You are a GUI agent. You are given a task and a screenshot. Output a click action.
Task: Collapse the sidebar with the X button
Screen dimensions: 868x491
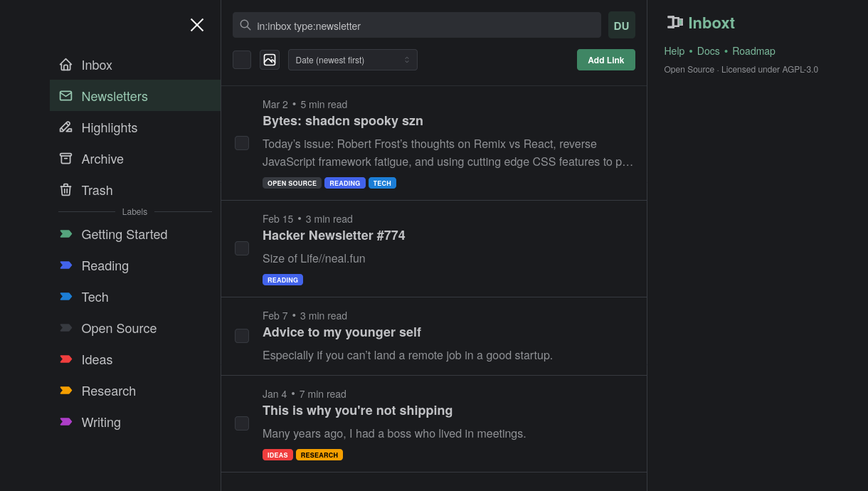click(197, 25)
